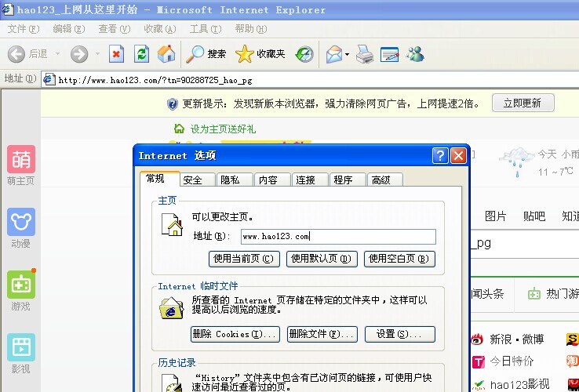Click the 萌主页 pink sidebar icon
The image size is (579, 392).
[x=21, y=159]
